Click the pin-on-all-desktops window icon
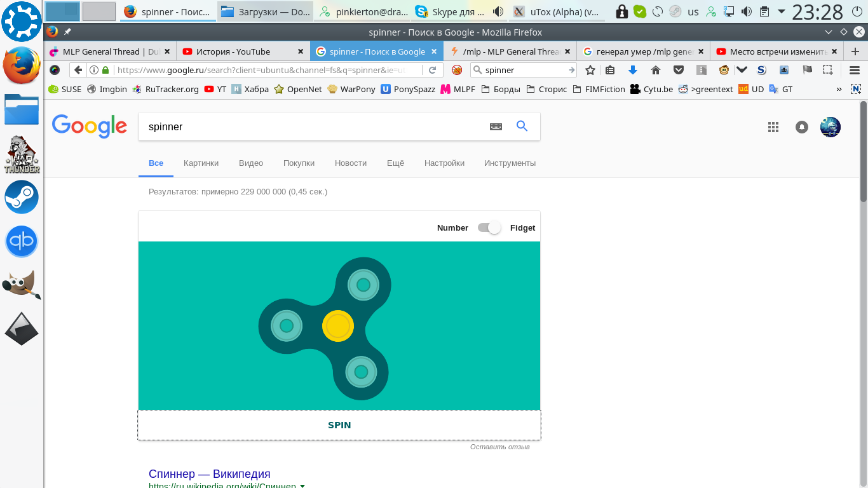Image resolution: width=868 pixels, height=488 pixels. tap(67, 32)
